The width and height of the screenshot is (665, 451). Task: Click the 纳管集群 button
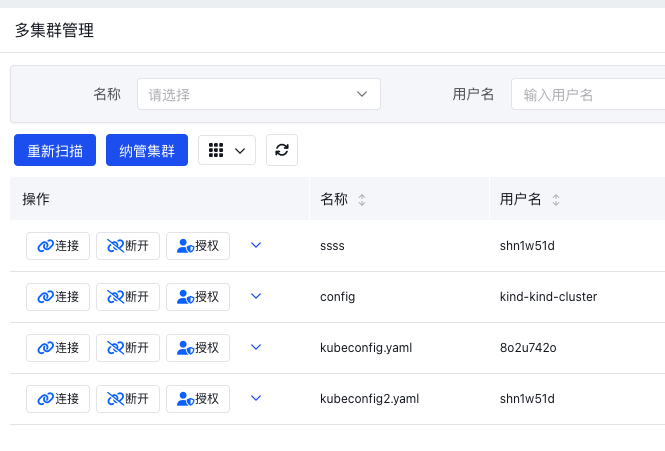(x=147, y=150)
